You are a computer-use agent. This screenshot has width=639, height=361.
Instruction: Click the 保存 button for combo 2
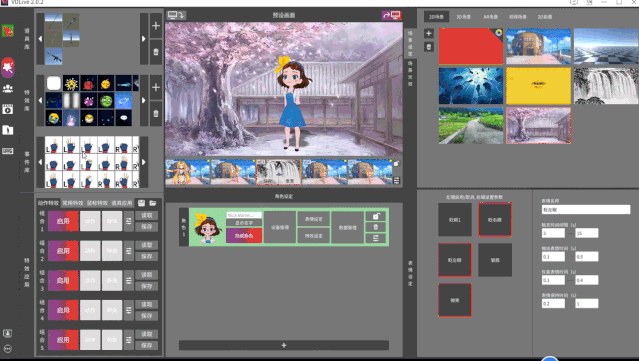pyautogui.click(x=147, y=256)
